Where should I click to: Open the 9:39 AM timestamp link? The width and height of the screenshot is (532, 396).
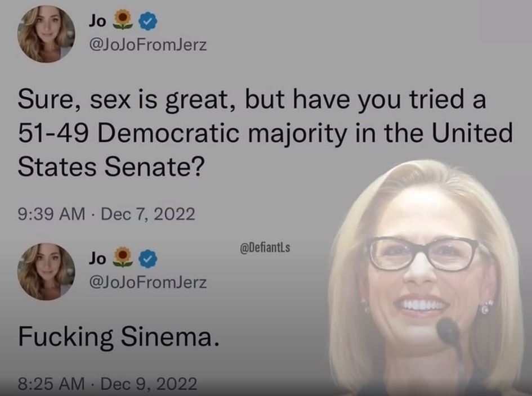51,214
